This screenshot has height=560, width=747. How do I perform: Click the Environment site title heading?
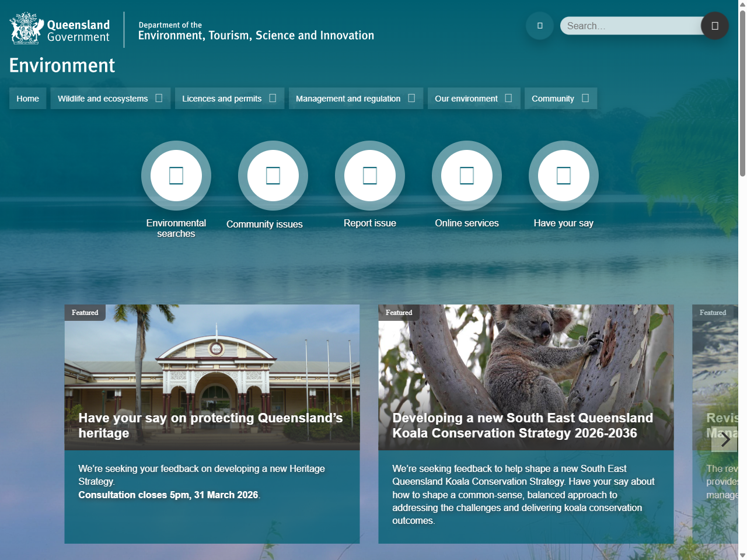pos(61,65)
